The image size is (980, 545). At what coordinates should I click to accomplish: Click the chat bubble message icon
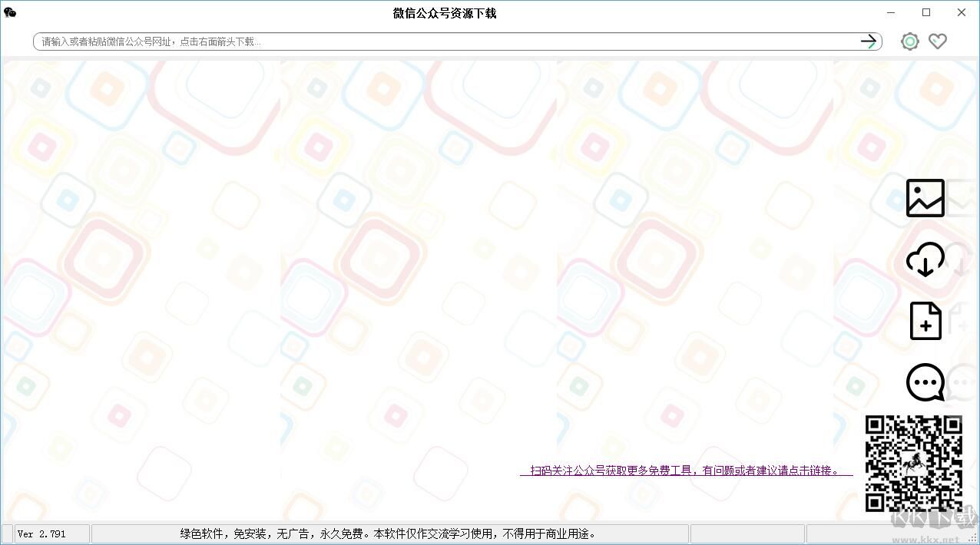click(925, 382)
